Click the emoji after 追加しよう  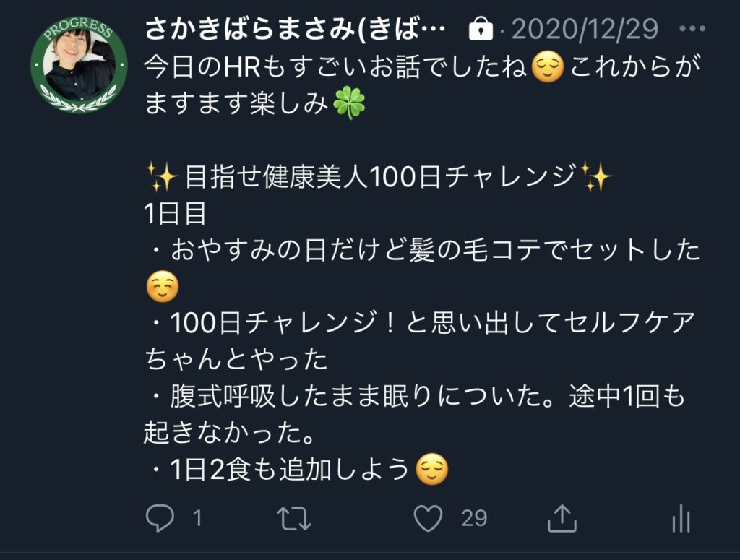pos(432,469)
